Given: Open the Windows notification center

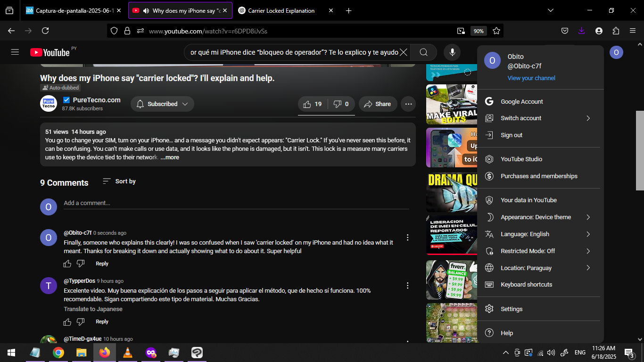Looking at the screenshot, I should click(629, 353).
